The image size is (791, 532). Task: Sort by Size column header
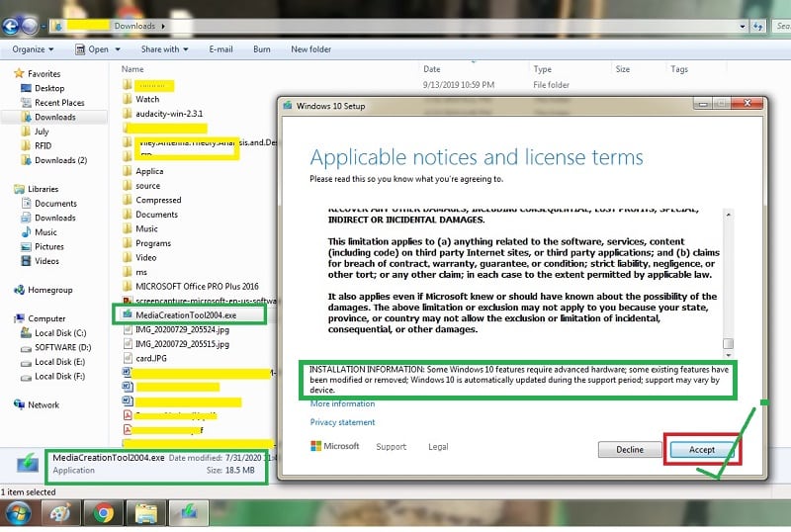pos(623,69)
